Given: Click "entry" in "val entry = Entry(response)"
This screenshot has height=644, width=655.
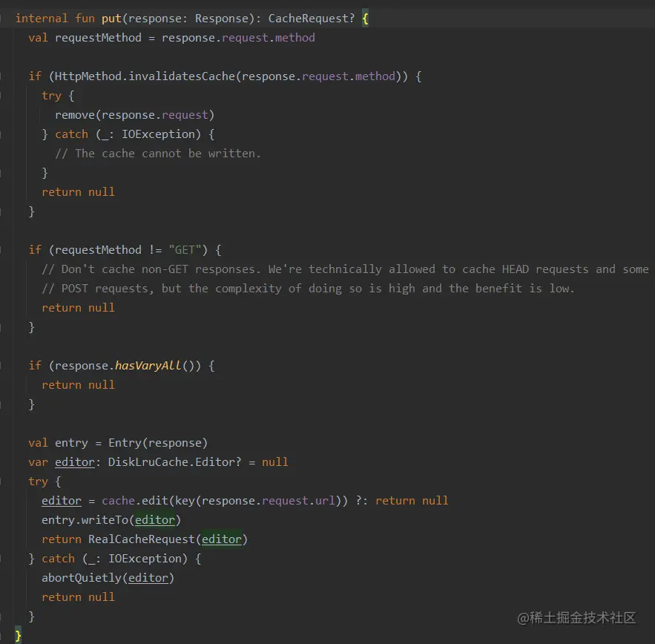Looking at the screenshot, I should click(x=71, y=443).
